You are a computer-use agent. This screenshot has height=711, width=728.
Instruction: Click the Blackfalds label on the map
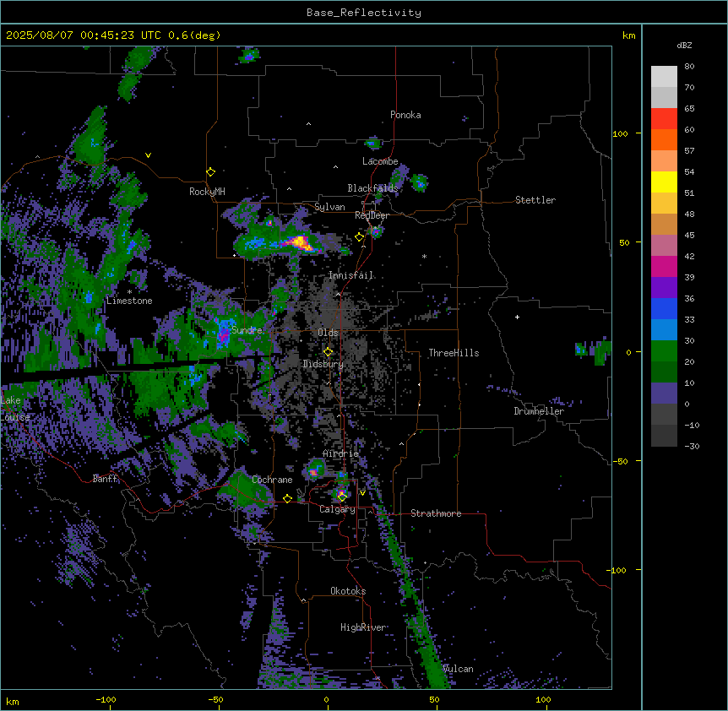click(372, 188)
